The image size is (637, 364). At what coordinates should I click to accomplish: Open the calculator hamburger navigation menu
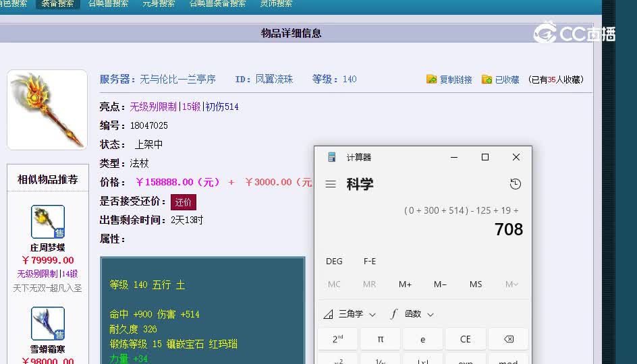[x=331, y=184]
